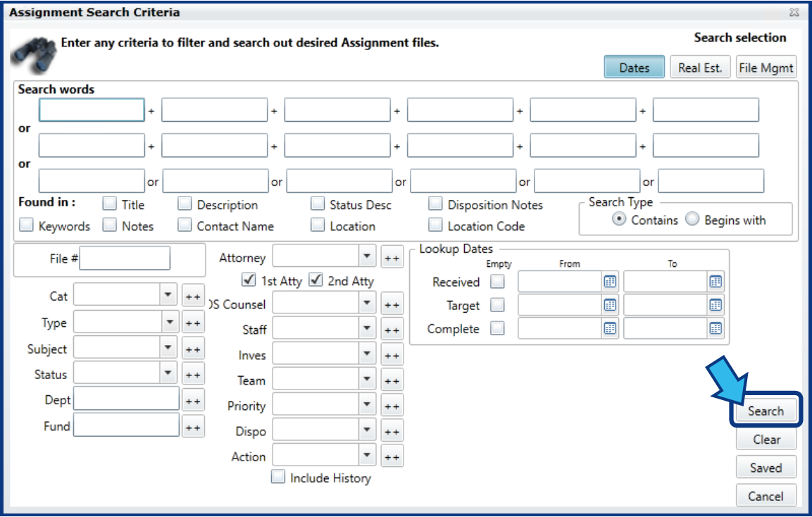This screenshot has width=812, height=517.
Task: Check the Keywords option
Action: pyautogui.click(x=27, y=225)
